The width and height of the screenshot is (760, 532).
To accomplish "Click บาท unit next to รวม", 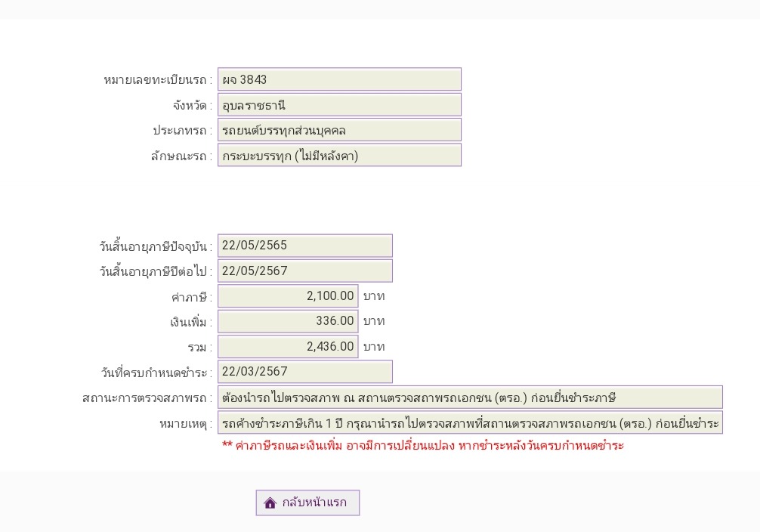I will click(374, 347).
